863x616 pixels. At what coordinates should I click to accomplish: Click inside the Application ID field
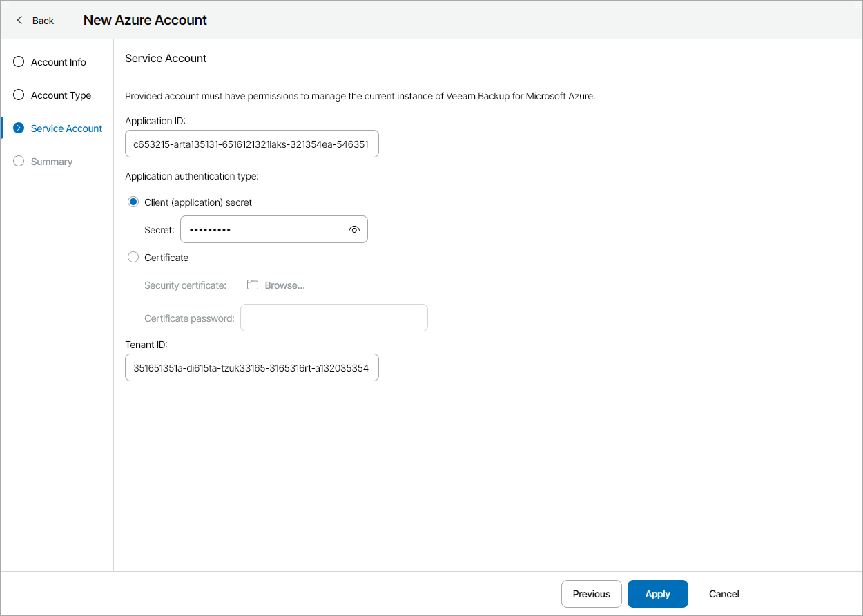click(x=251, y=144)
